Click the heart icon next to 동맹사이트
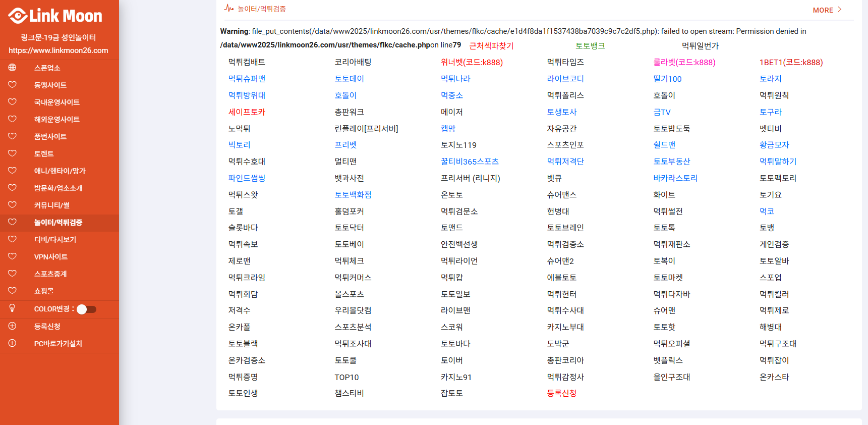 tap(12, 85)
